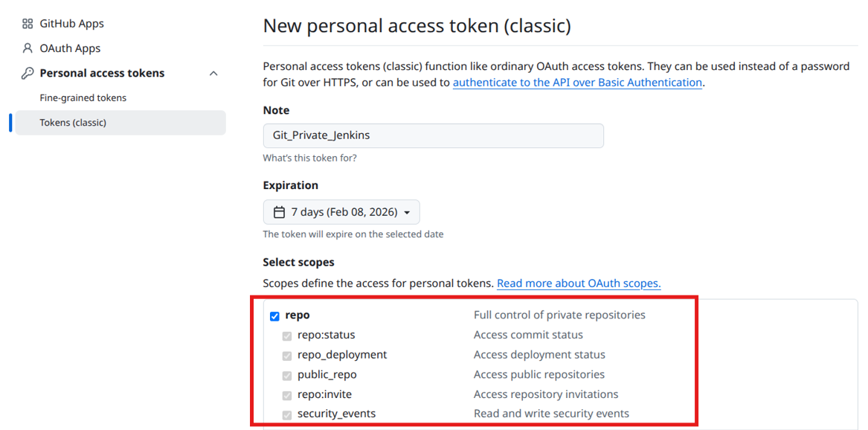
Task: Click the Note text input field
Action: pyautogui.click(x=433, y=135)
